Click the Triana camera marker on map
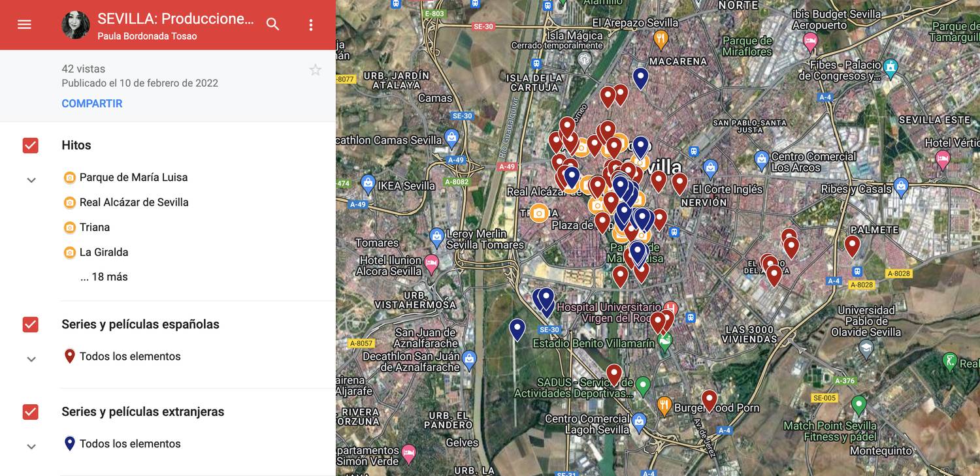 pos(538,213)
